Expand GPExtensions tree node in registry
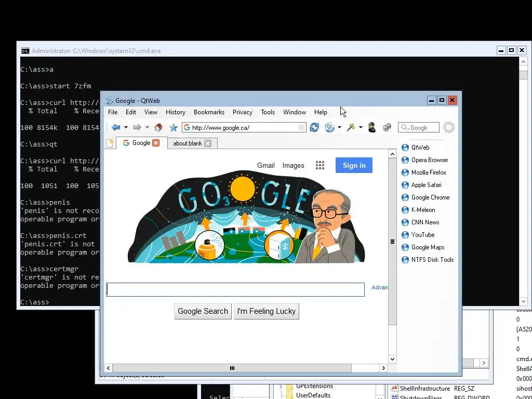Viewport: 532px width, 399px height. (281, 387)
